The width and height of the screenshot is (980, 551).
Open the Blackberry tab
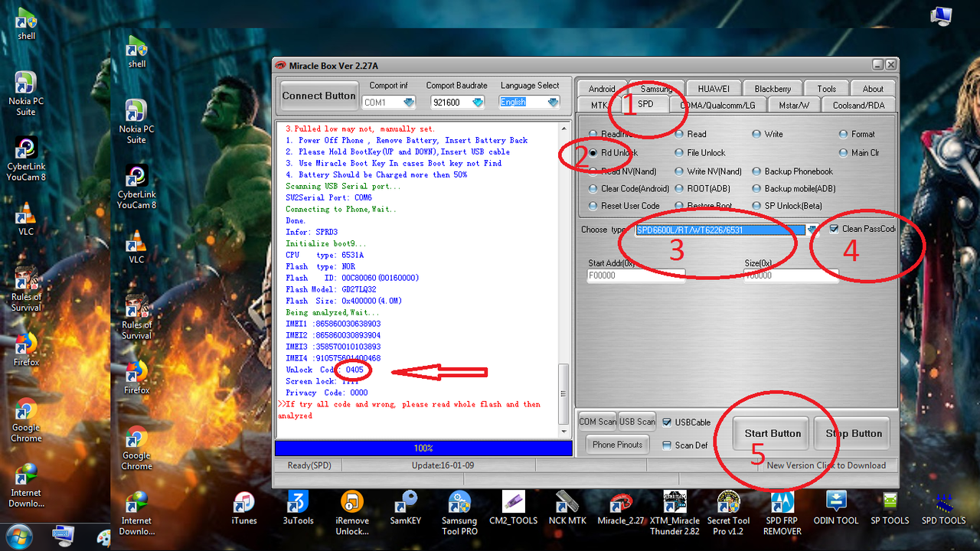click(x=772, y=88)
